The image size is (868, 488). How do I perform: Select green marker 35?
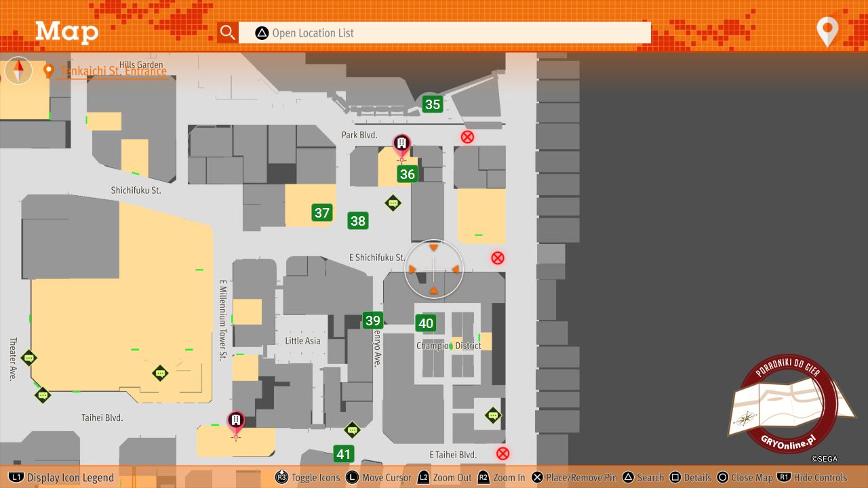(x=433, y=104)
